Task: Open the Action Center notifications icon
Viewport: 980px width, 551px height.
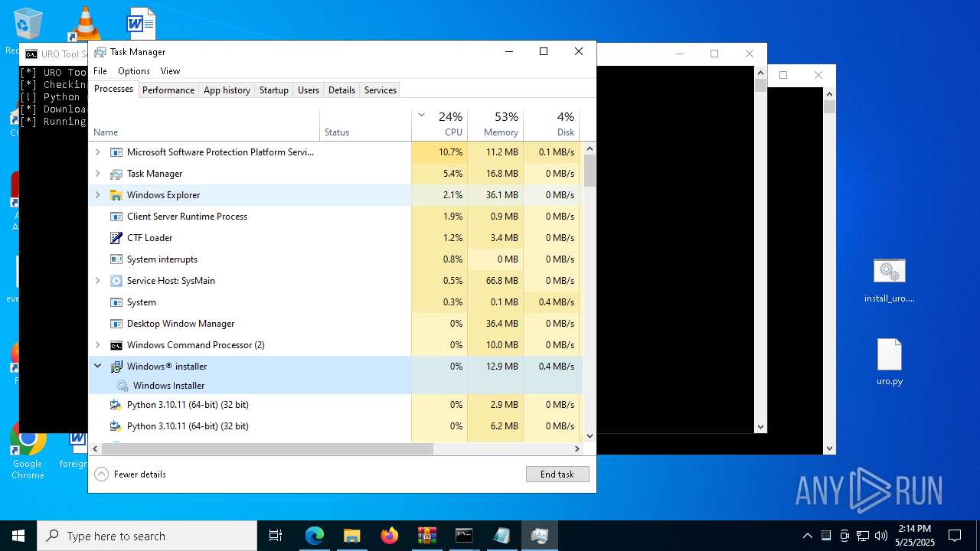Action: [955, 536]
